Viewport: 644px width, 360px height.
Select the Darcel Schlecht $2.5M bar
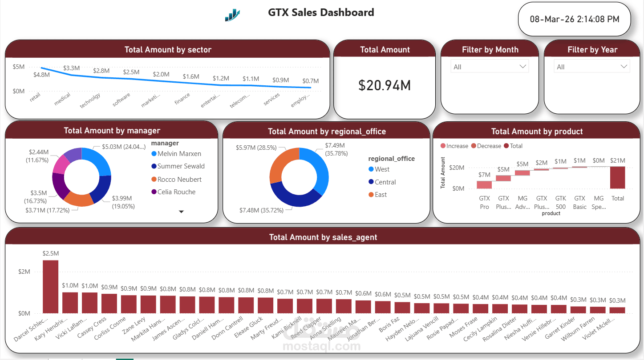50,287
